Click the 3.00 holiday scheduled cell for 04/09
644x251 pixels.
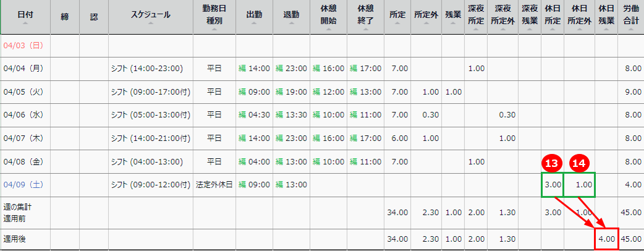tap(552, 185)
